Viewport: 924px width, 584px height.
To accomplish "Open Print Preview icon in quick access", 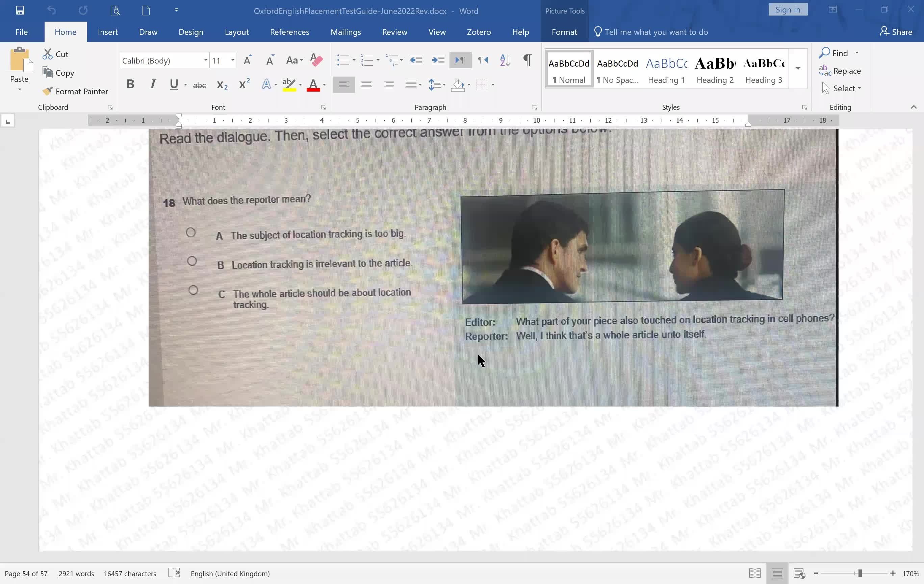I will 115,10.
